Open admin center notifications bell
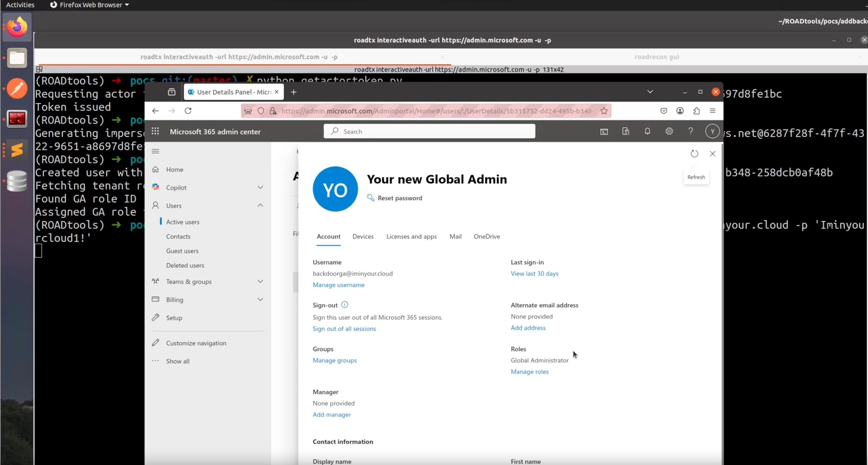 pyautogui.click(x=647, y=131)
